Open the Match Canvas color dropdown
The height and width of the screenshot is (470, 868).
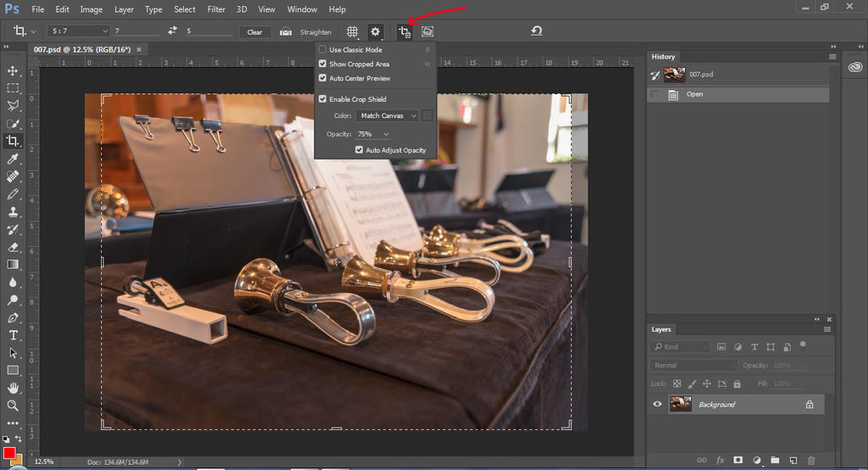pyautogui.click(x=387, y=115)
